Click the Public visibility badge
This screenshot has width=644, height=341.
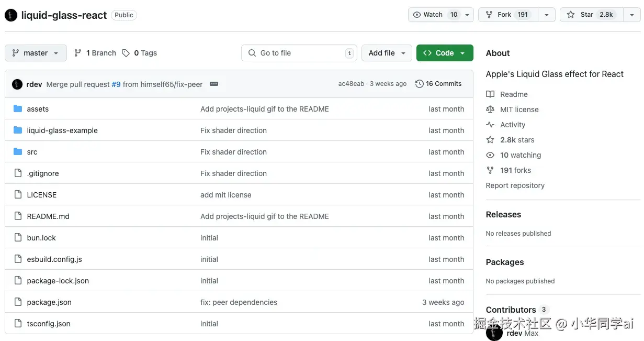(x=124, y=15)
